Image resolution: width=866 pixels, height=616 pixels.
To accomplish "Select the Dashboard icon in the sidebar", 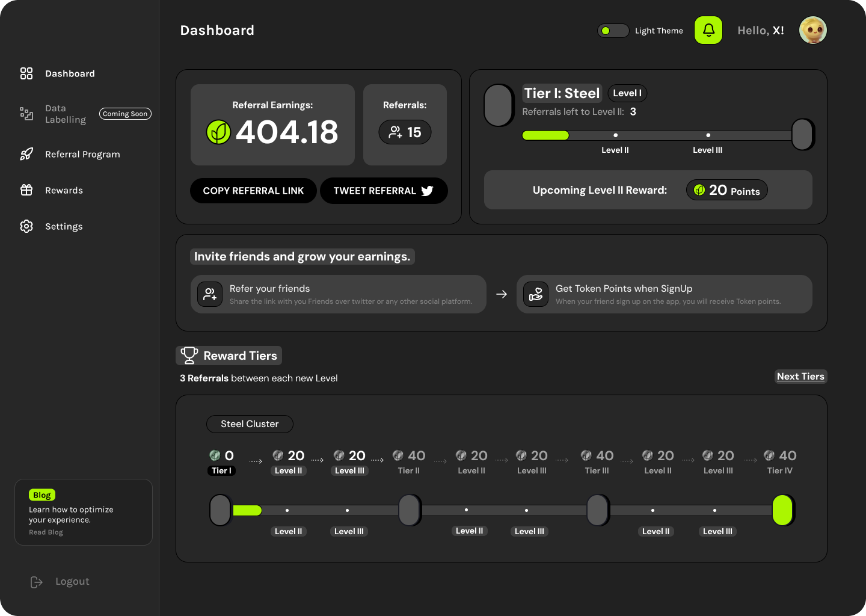I will click(26, 73).
